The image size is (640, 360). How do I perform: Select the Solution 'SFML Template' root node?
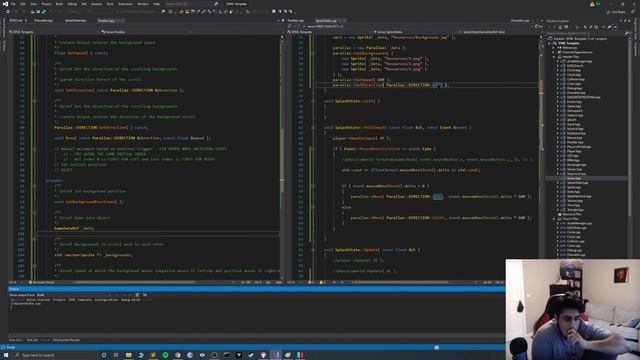pos(580,38)
